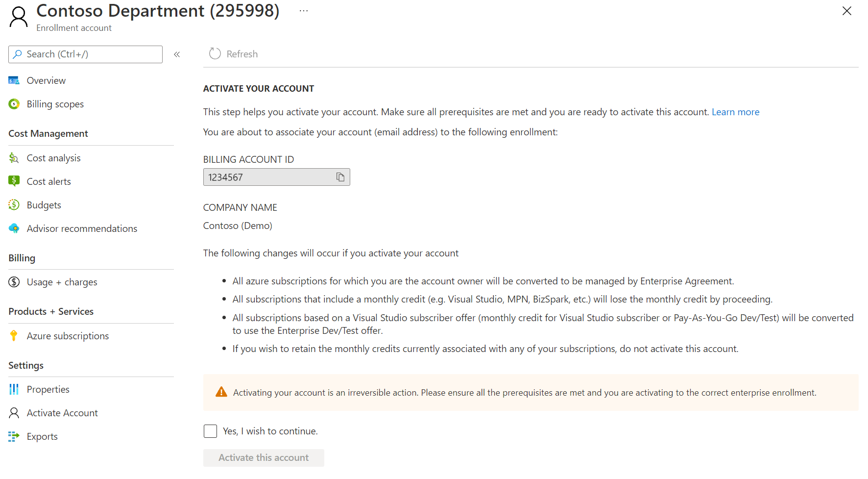Open the ellipsis more options menu
868x479 pixels.
point(304,11)
